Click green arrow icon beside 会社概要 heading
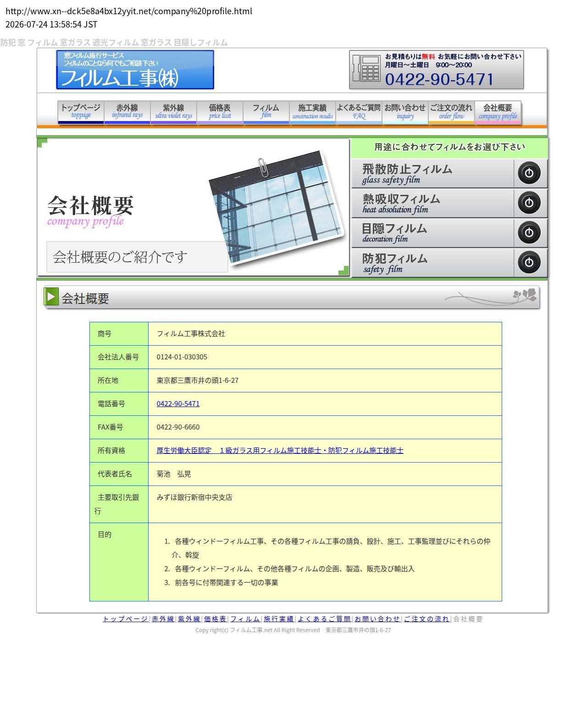 tap(51, 296)
